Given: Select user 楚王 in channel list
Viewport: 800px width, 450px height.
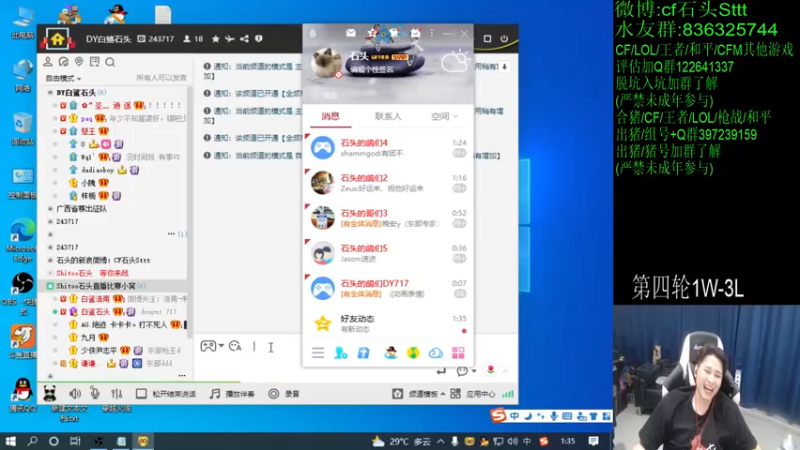Looking at the screenshot, I should click(88, 132).
